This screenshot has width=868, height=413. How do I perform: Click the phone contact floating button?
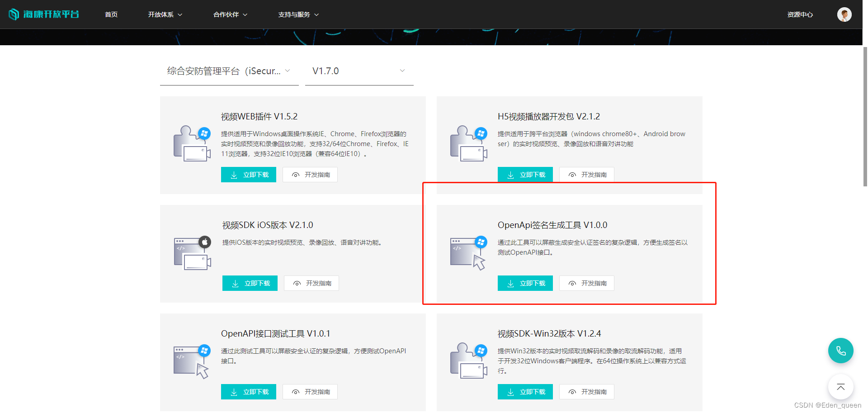pyautogui.click(x=840, y=351)
